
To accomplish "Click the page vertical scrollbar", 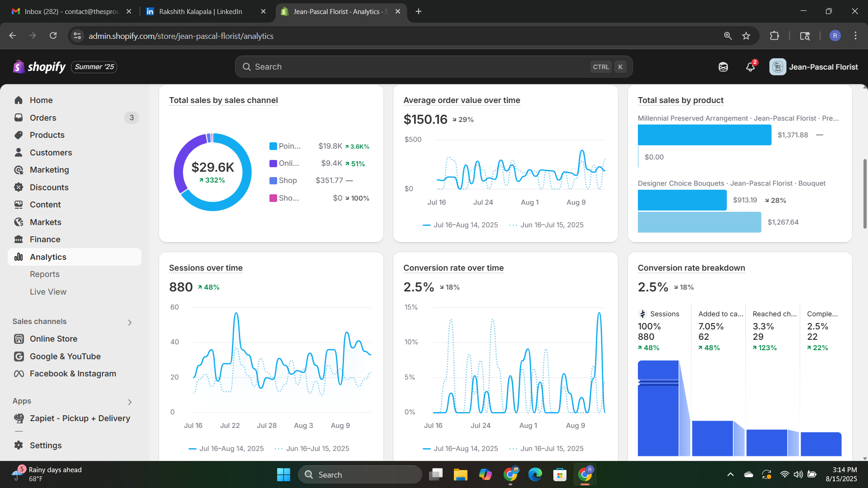I will coord(865,194).
